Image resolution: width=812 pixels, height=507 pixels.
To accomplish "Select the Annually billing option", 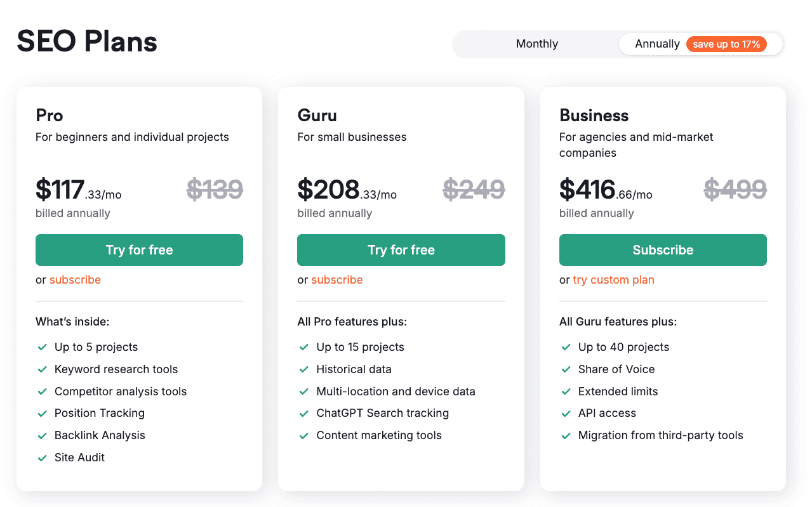I will [701, 44].
